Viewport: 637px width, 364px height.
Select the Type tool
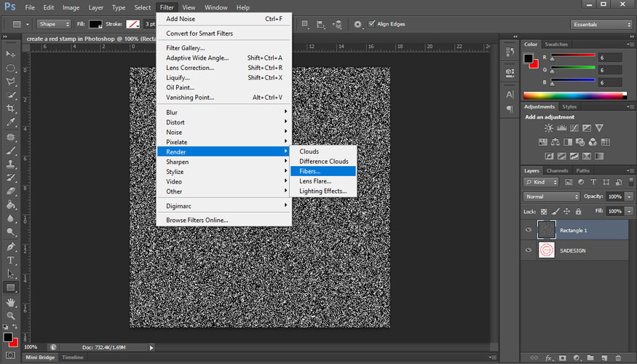11,260
